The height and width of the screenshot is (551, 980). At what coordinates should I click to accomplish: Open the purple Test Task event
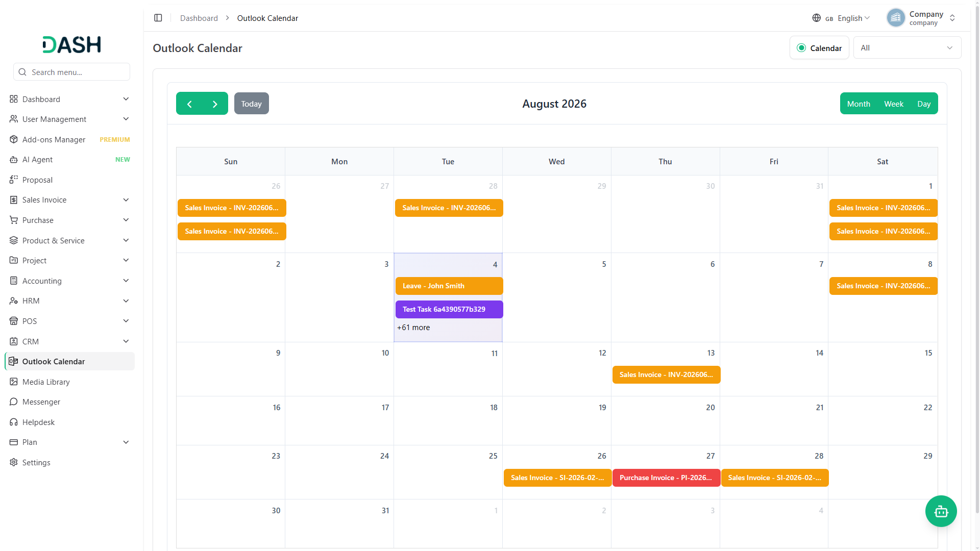pyautogui.click(x=449, y=309)
